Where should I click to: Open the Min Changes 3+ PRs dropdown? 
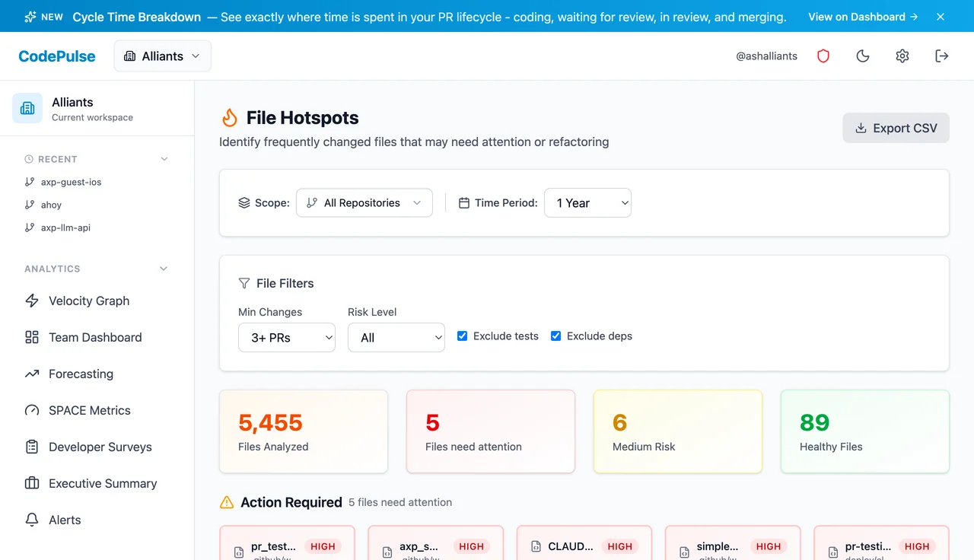[287, 338]
